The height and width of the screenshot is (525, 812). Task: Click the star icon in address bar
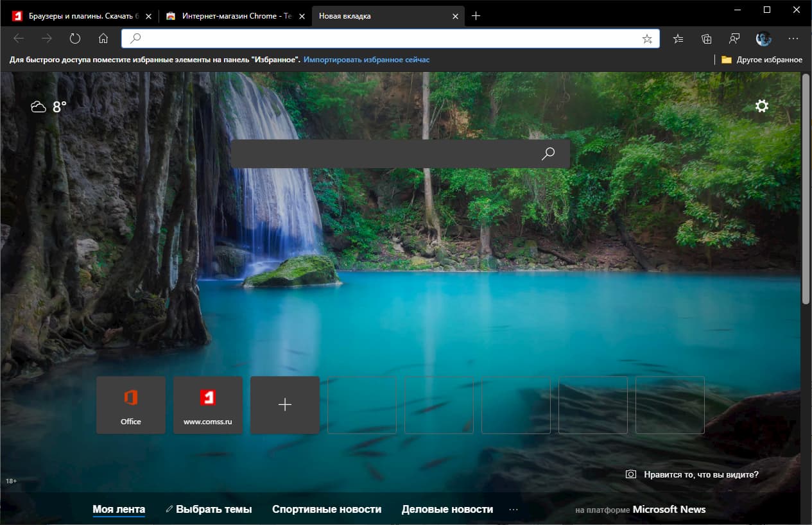(x=647, y=39)
